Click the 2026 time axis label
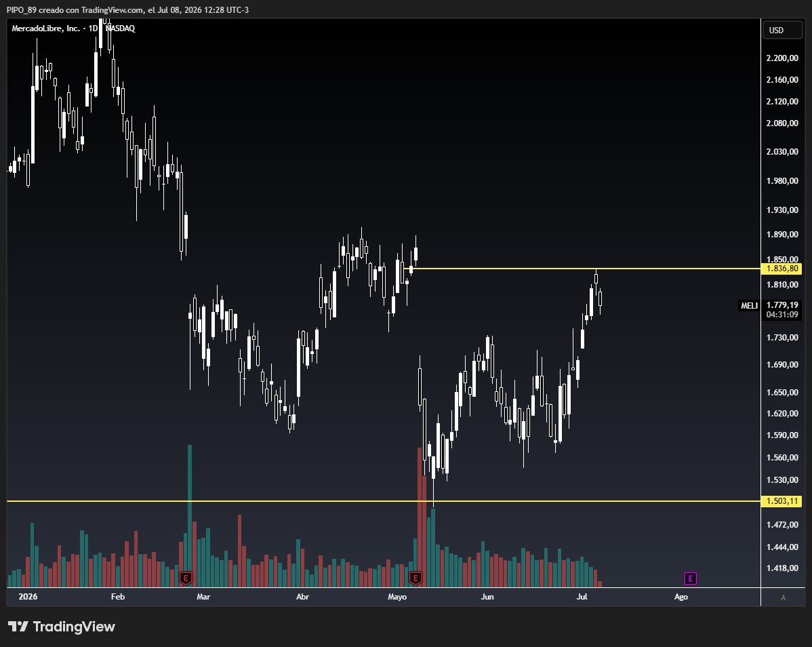812x647 pixels. click(28, 597)
